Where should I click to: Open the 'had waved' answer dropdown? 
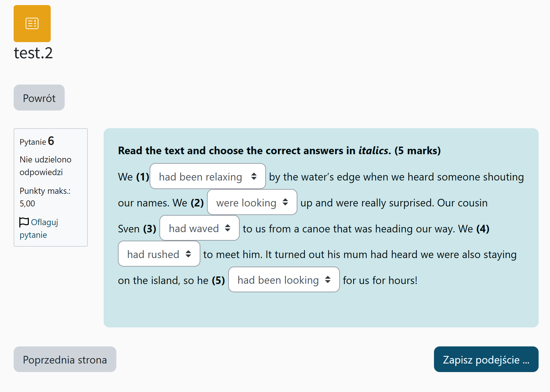pos(199,228)
